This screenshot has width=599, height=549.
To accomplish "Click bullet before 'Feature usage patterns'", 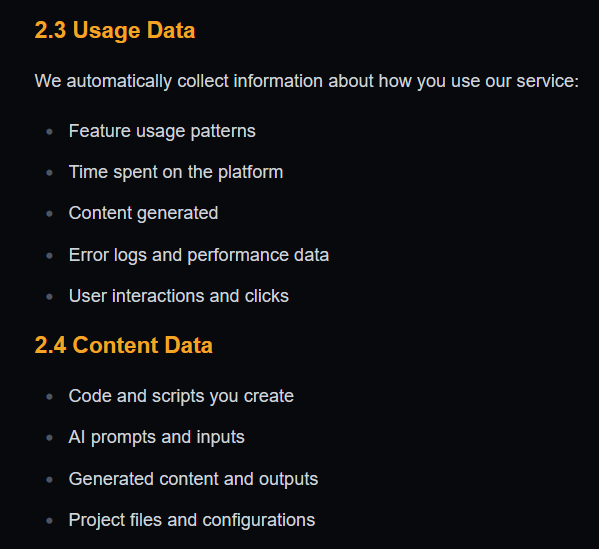I will [x=49, y=132].
